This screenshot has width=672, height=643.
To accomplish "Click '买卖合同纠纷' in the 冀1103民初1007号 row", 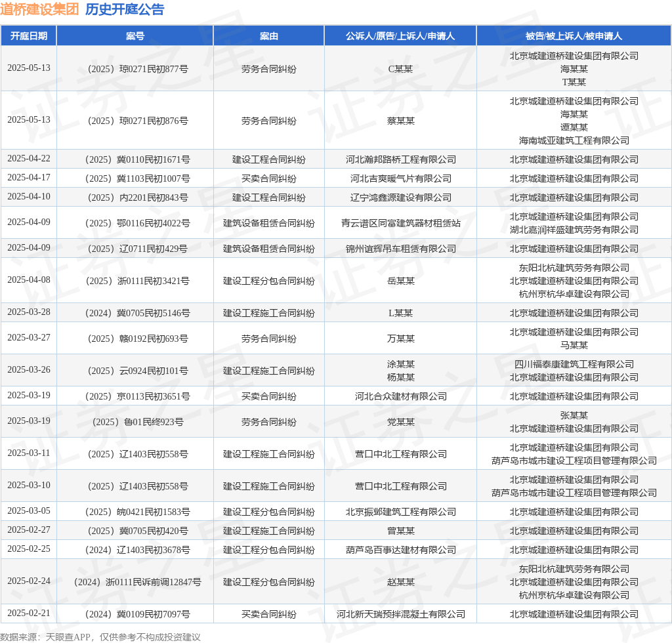I will point(268,178).
